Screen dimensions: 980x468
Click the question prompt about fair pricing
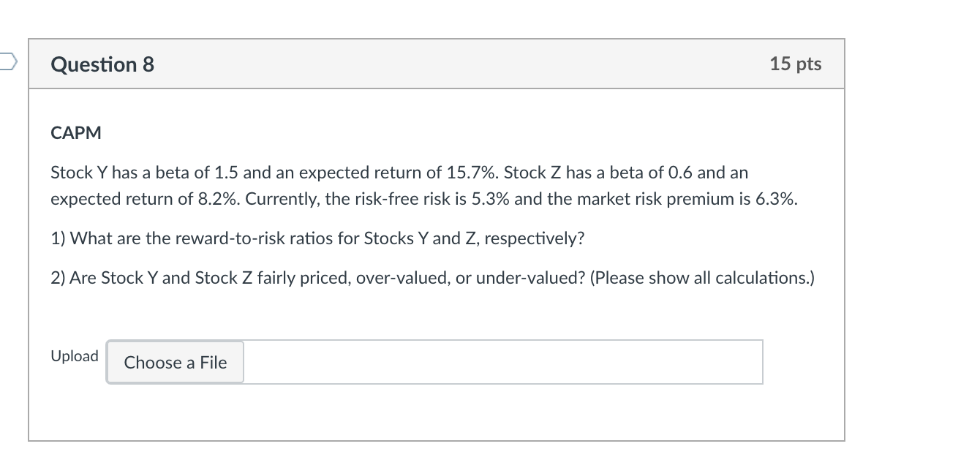click(431, 277)
